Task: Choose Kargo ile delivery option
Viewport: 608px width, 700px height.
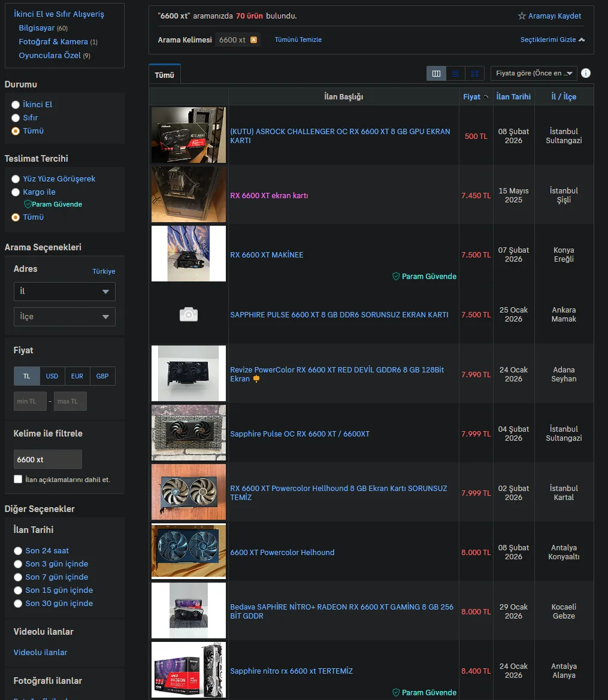Action: pyautogui.click(x=16, y=192)
